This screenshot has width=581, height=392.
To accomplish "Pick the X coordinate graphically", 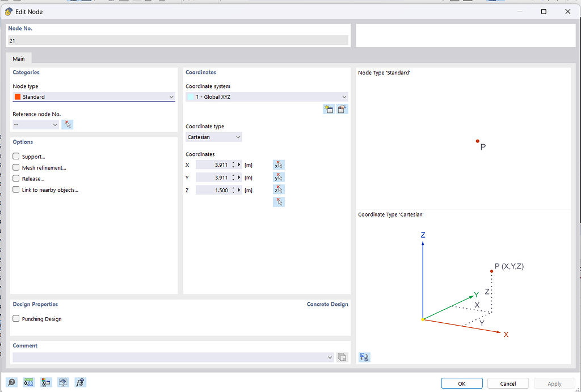I will point(279,165).
